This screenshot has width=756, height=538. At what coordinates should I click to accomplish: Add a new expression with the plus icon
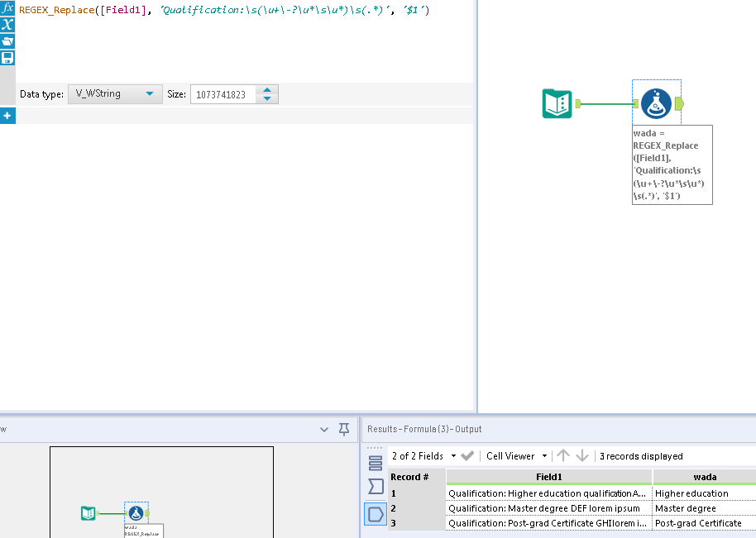click(8, 116)
